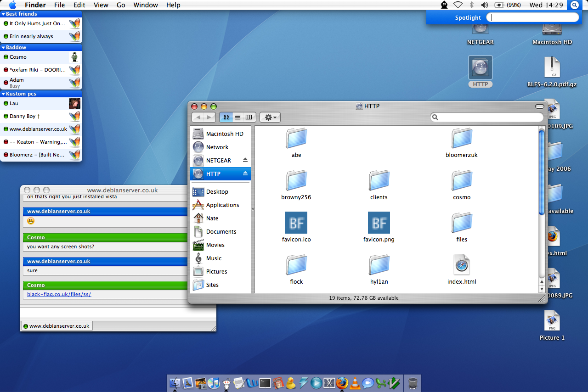Click the Finder window vertical scrollbar
This screenshot has width=588, height=392.
click(542, 172)
